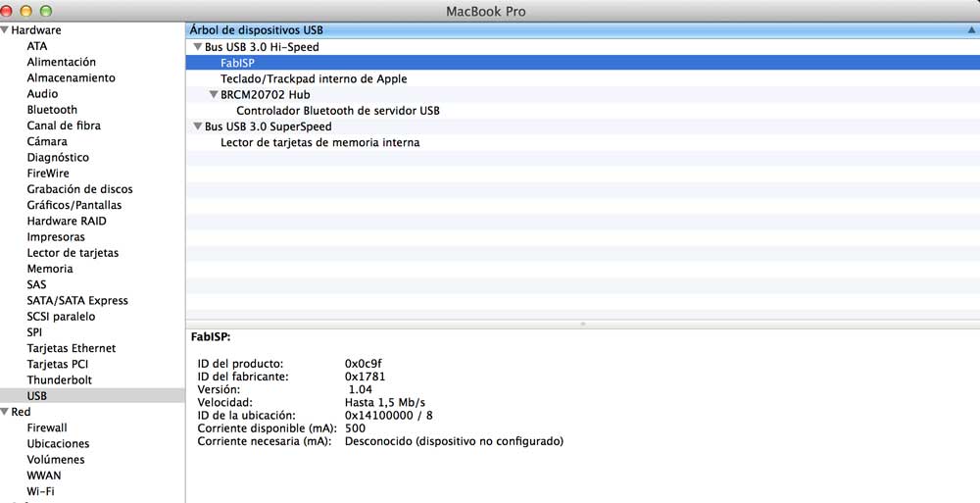Click available current value 500
Viewport: 980px width, 503px height.
tap(355, 428)
